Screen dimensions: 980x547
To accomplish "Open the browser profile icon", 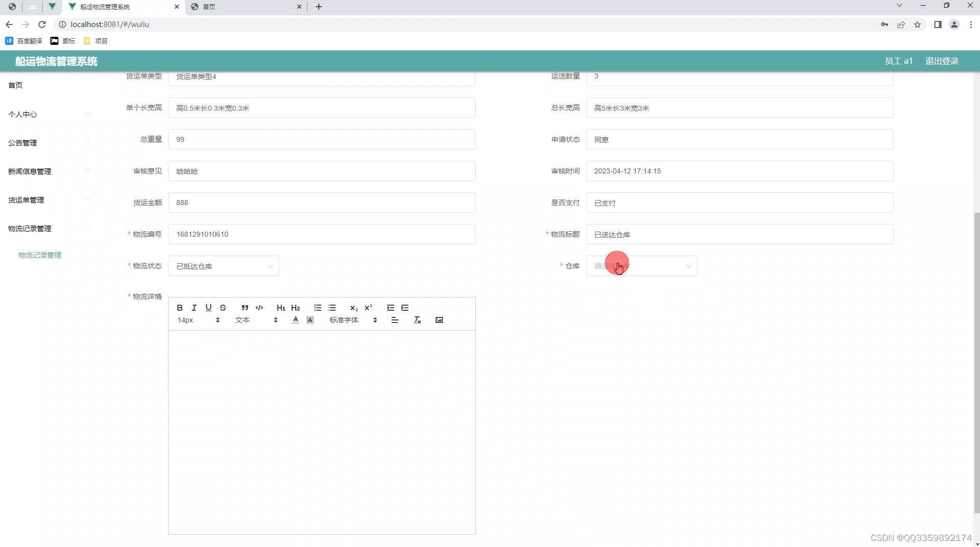I will (x=954, y=24).
